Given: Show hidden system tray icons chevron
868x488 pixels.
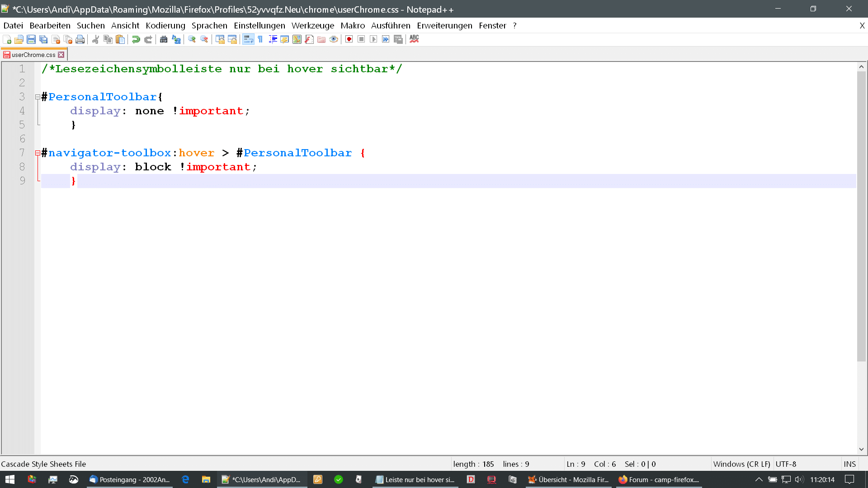Looking at the screenshot, I should point(759,479).
